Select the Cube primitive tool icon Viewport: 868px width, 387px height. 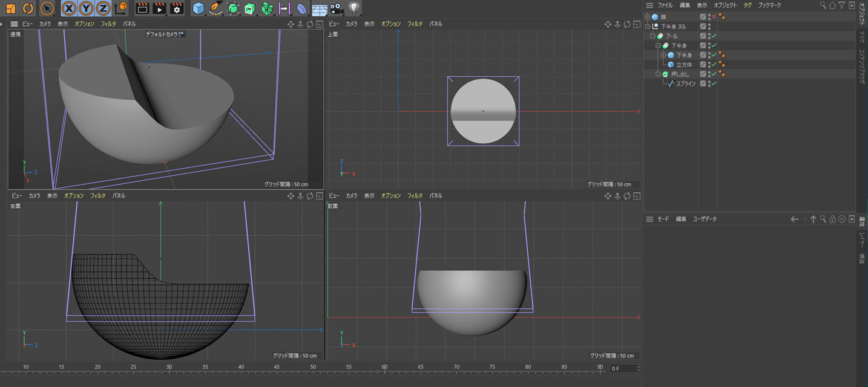click(199, 8)
